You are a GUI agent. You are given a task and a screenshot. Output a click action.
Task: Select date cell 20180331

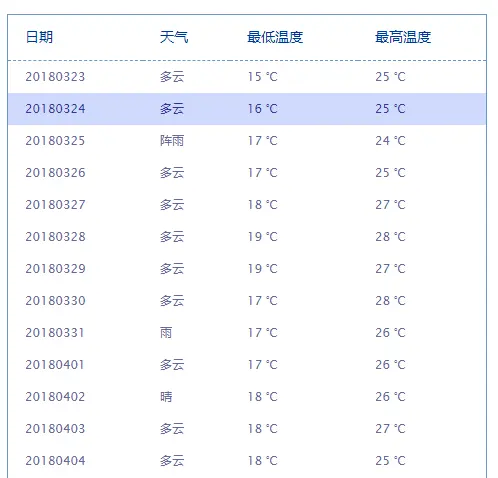click(55, 333)
